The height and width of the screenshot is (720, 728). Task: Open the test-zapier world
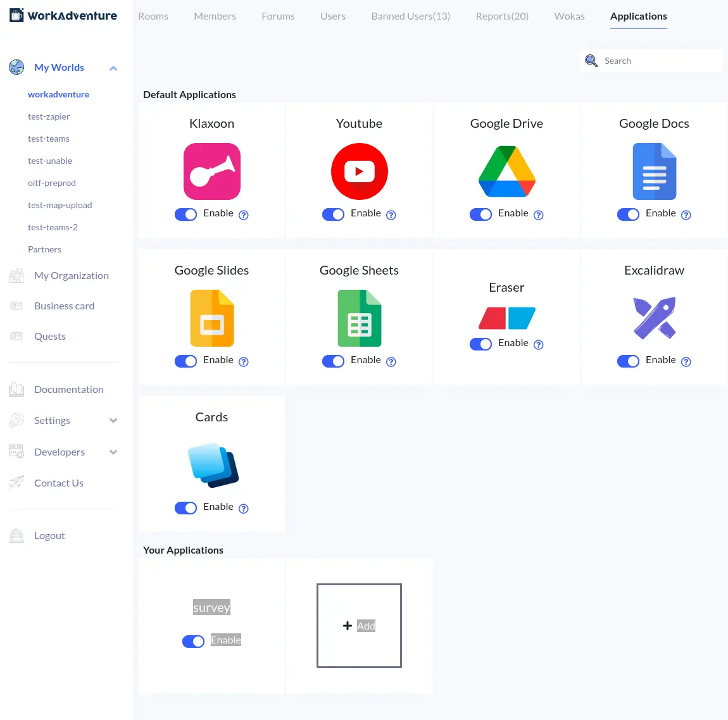pos(49,116)
